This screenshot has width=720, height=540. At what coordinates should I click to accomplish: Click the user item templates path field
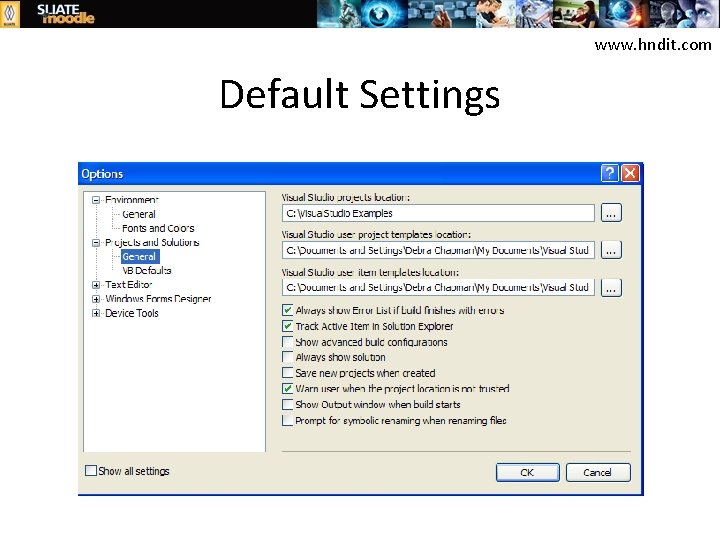click(438, 287)
